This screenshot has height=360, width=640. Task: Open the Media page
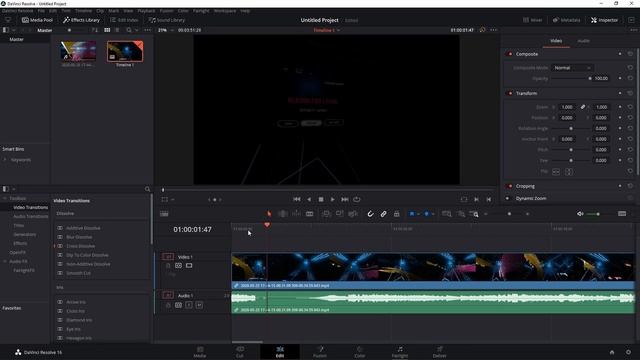200,352
